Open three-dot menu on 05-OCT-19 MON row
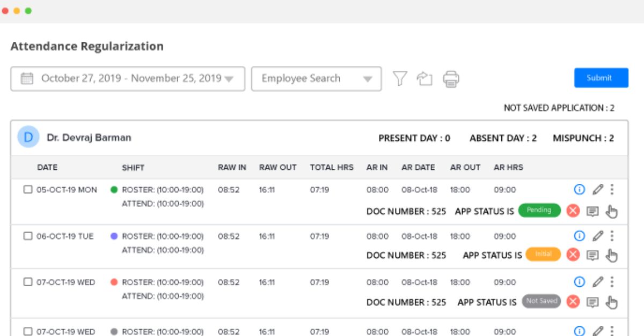Viewport: 644px width, 336px height. (612, 190)
